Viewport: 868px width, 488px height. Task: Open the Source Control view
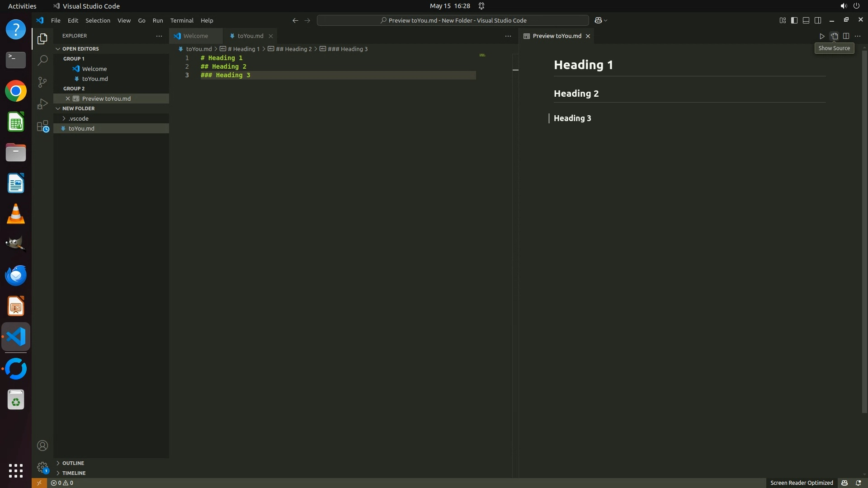pyautogui.click(x=42, y=82)
